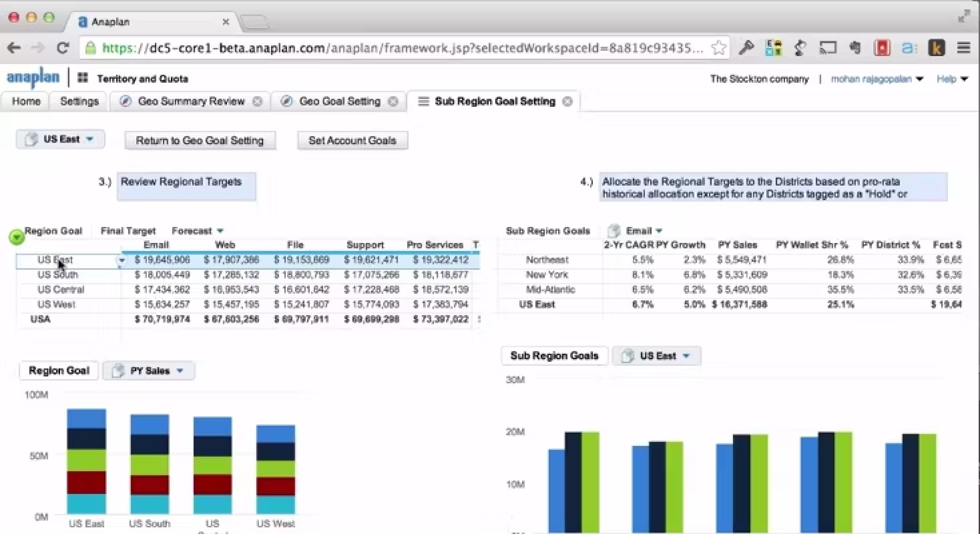Go to the Home tab

(26, 101)
